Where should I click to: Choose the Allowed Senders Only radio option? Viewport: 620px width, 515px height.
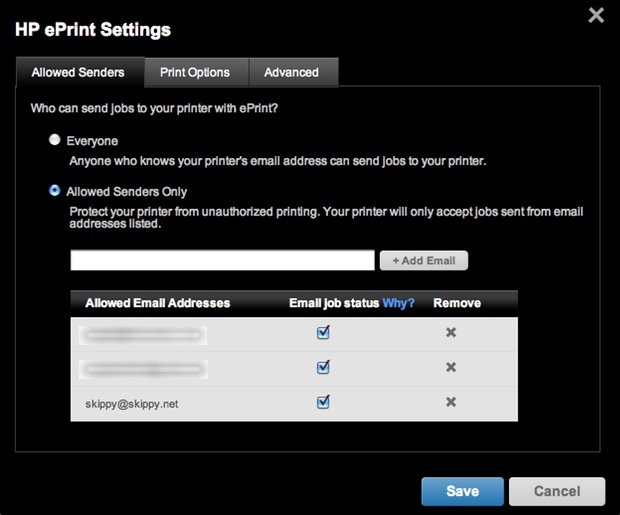(x=55, y=190)
